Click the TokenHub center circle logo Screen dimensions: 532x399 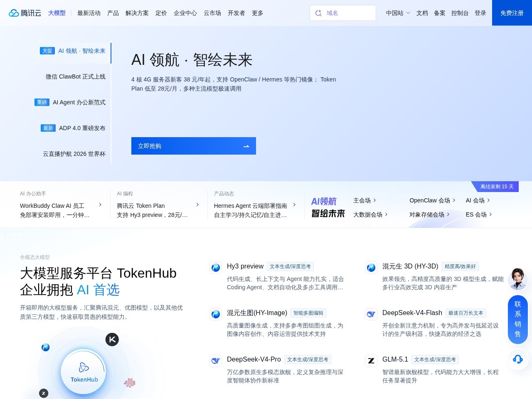coord(84,371)
